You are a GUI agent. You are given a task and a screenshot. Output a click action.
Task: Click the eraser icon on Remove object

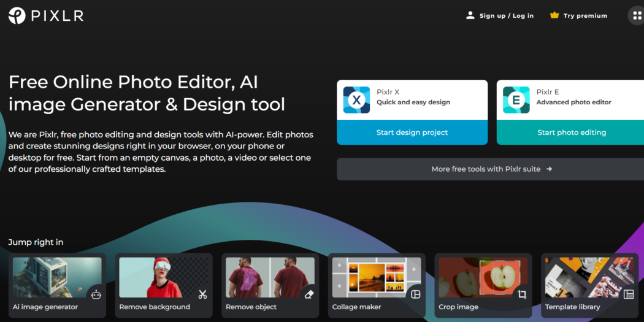[309, 294]
